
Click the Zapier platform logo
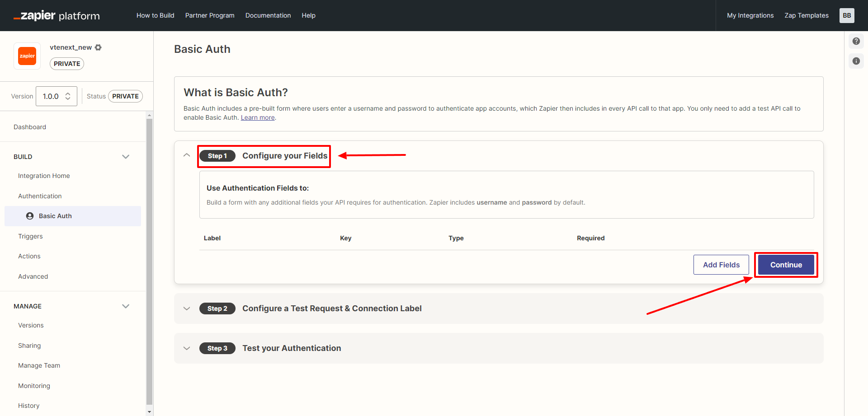pyautogui.click(x=57, y=16)
